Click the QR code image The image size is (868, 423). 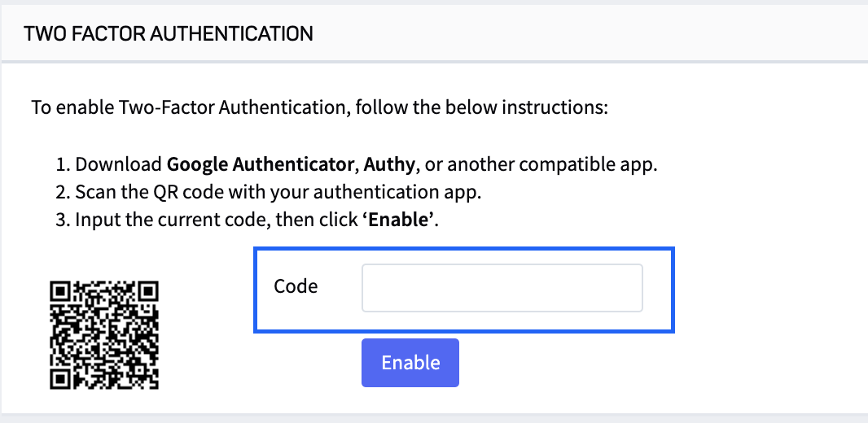coord(104,334)
